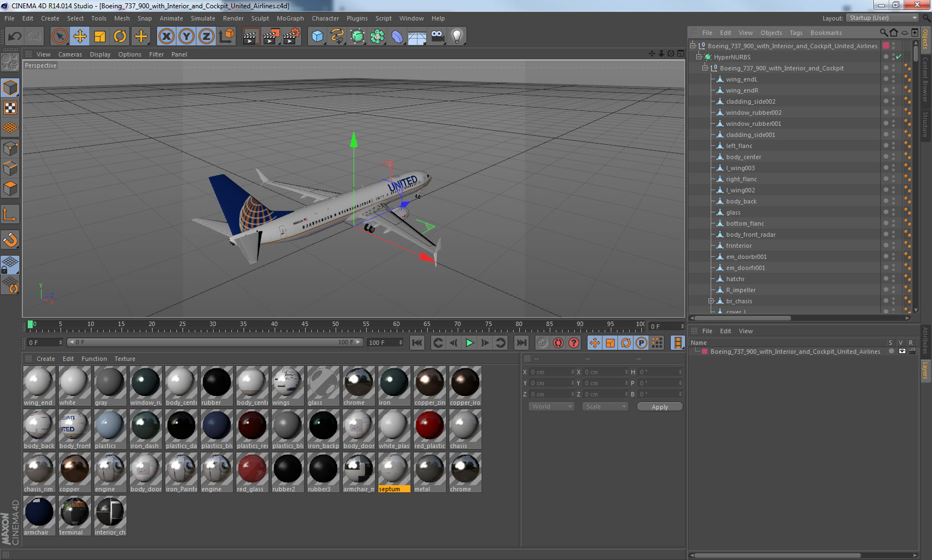Expand the br_chasis tree node
The image size is (932, 560).
point(711,301)
